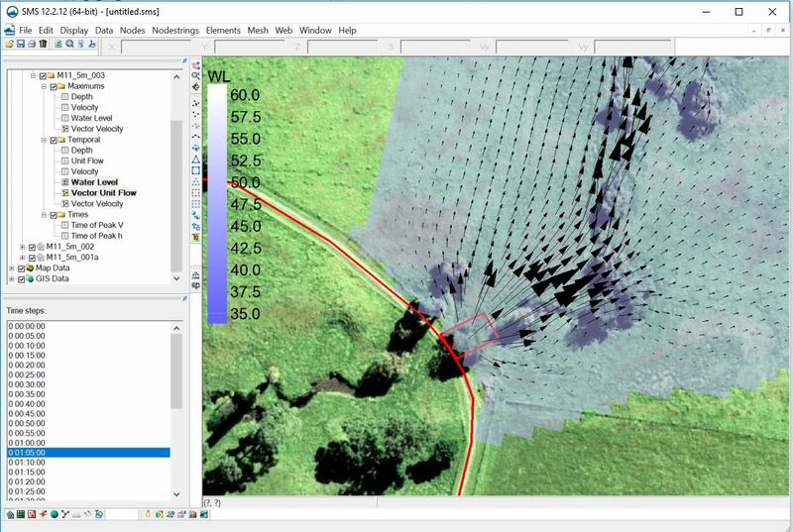Select the square element tool
The image size is (793, 532).
[196, 170]
